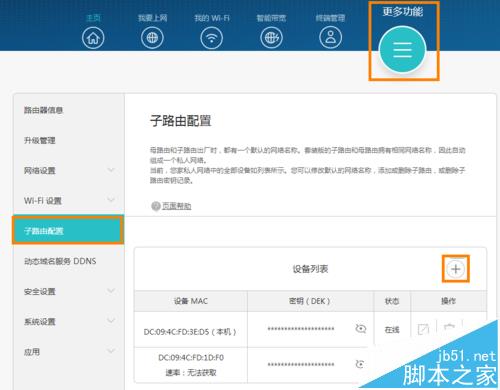The height and width of the screenshot is (390, 500).
Task: Click the 在线 status cell
Action: tap(392, 330)
